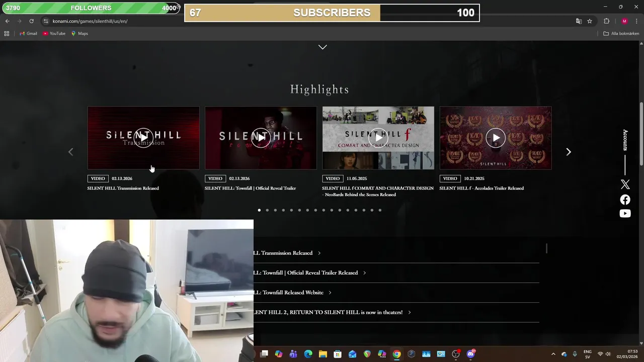Open the Chrome three-dot menu
The width and height of the screenshot is (644, 362).
pyautogui.click(x=636, y=21)
